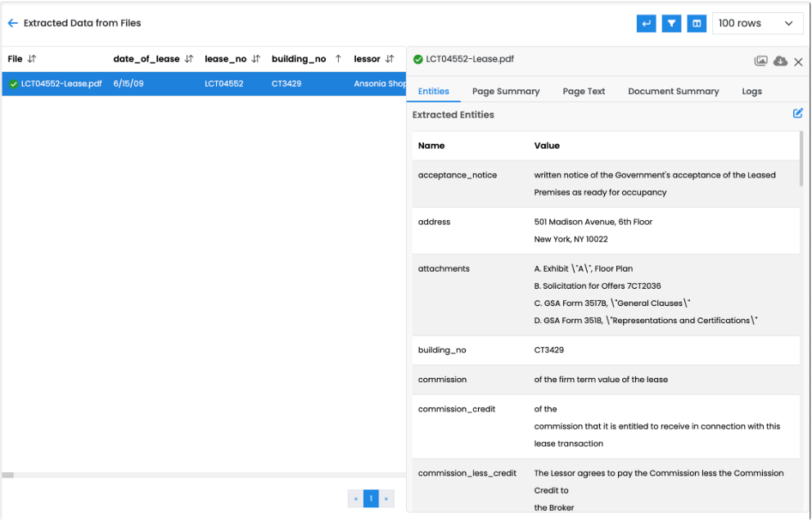
Task: View document image icon in detail panel
Action: click(x=760, y=61)
